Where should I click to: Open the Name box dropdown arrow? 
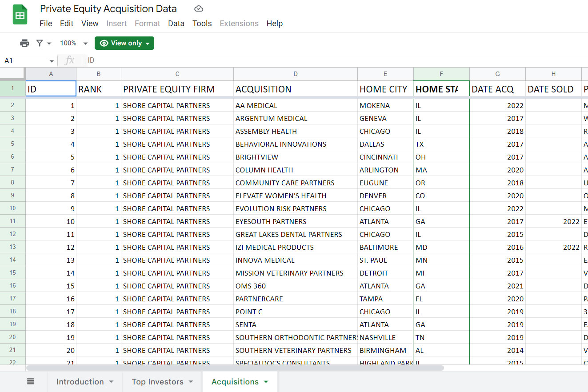(52, 61)
